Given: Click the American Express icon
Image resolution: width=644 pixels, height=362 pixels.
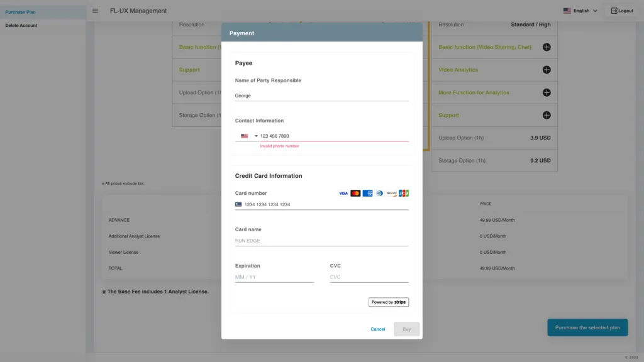Looking at the screenshot, I should (367, 194).
